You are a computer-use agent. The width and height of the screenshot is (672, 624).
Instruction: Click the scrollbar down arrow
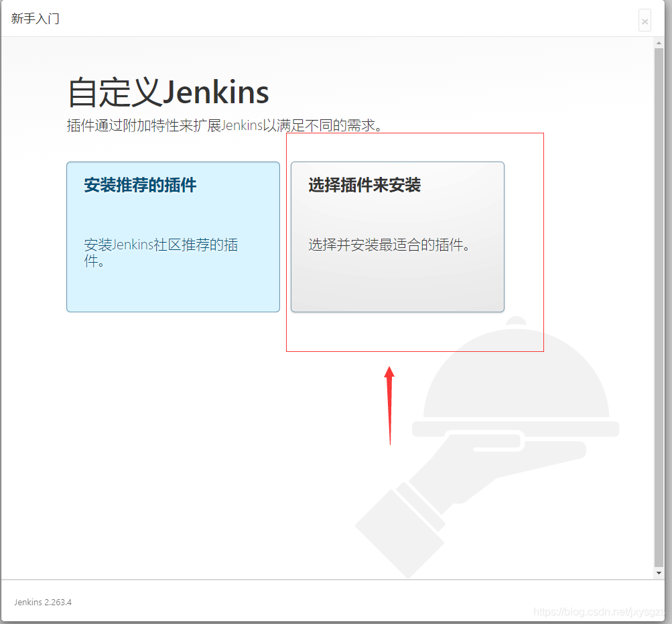[659, 573]
